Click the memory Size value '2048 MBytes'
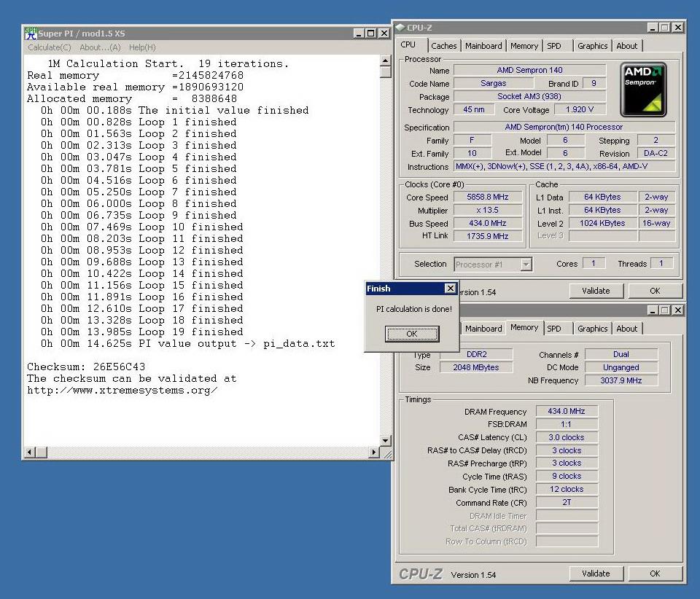This screenshot has height=599, width=700. [x=476, y=367]
